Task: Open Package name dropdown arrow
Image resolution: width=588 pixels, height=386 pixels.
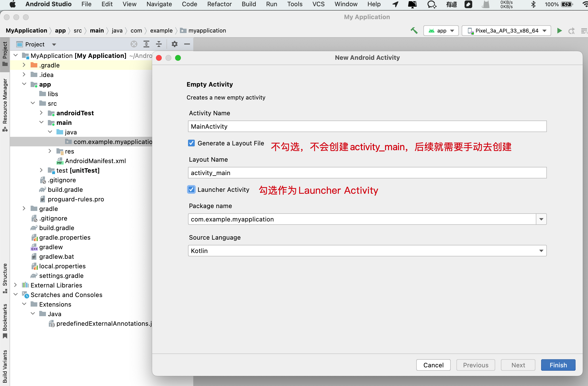Action: click(x=541, y=219)
